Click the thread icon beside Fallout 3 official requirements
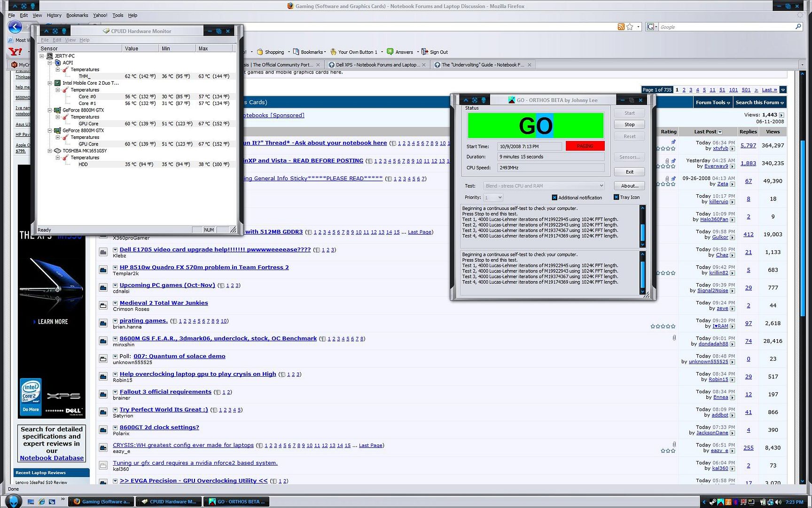 point(103,394)
